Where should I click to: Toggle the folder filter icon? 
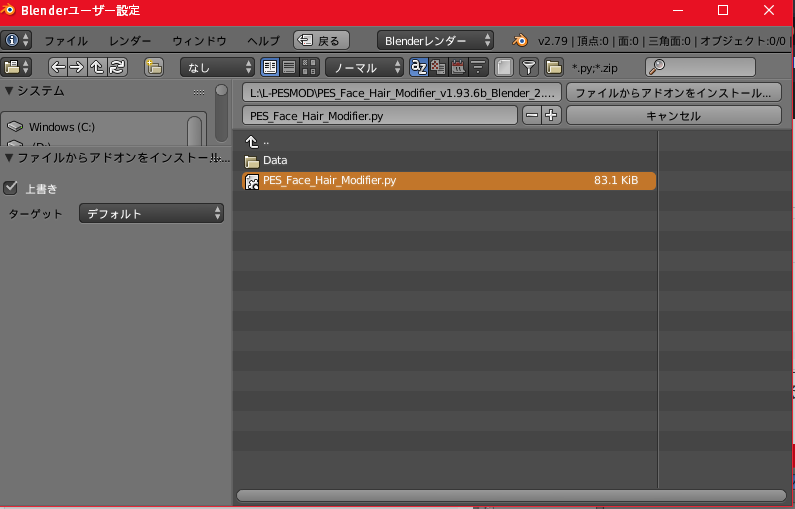pyautogui.click(x=554, y=67)
